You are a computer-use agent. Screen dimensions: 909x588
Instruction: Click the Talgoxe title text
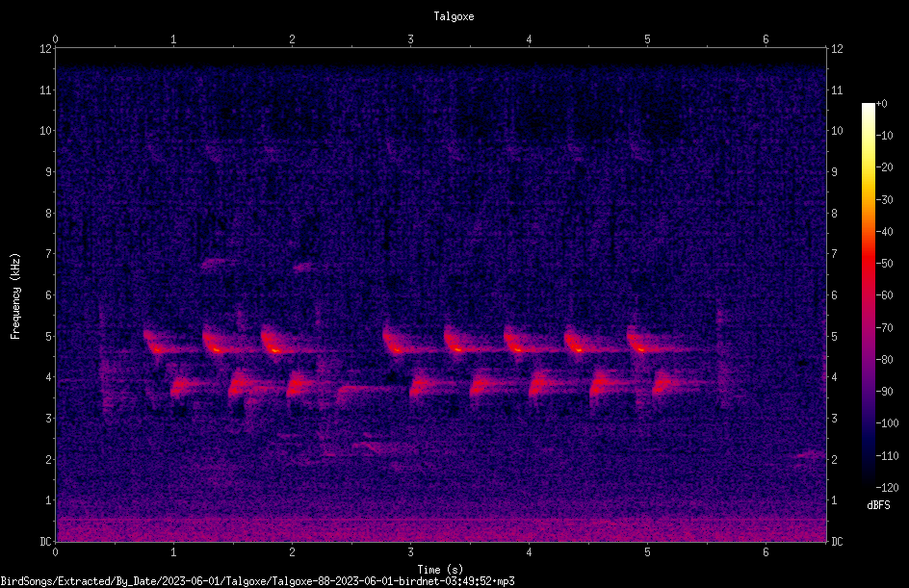454,16
